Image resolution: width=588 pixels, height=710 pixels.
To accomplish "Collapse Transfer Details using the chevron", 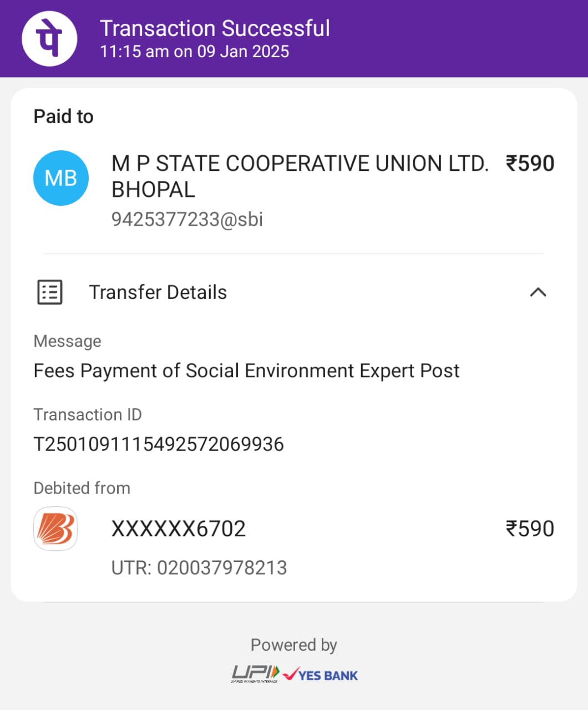I will pos(538,292).
